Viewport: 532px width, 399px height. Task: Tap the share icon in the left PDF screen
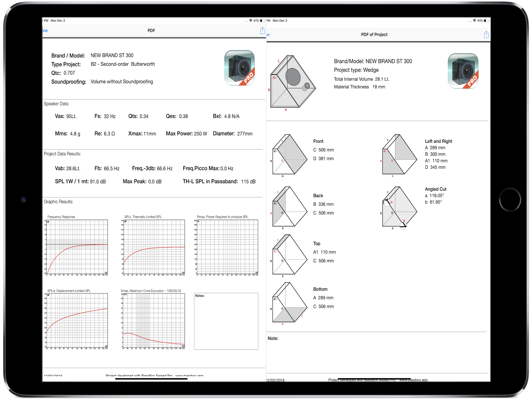click(262, 31)
